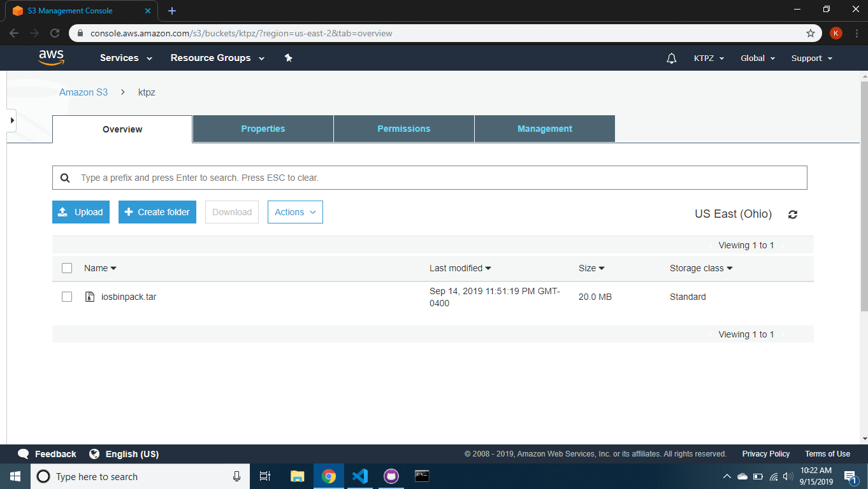This screenshot has width=868, height=489.
Task: Switch to the Management tab
Action: [x=545, y=129]
